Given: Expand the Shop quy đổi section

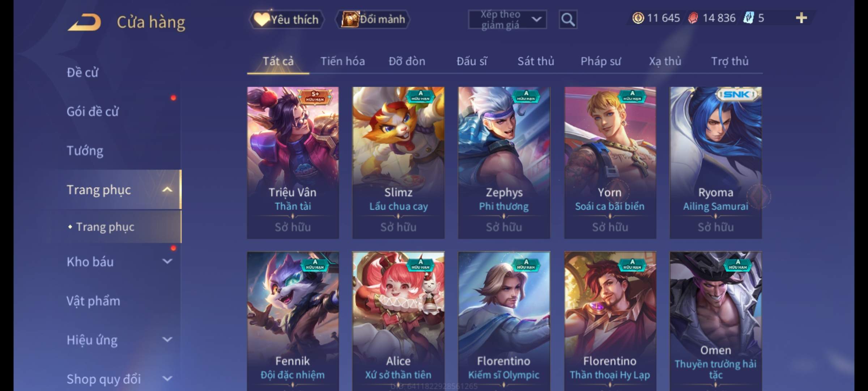Looking at the screenshot, I should [x=167, y=379].
